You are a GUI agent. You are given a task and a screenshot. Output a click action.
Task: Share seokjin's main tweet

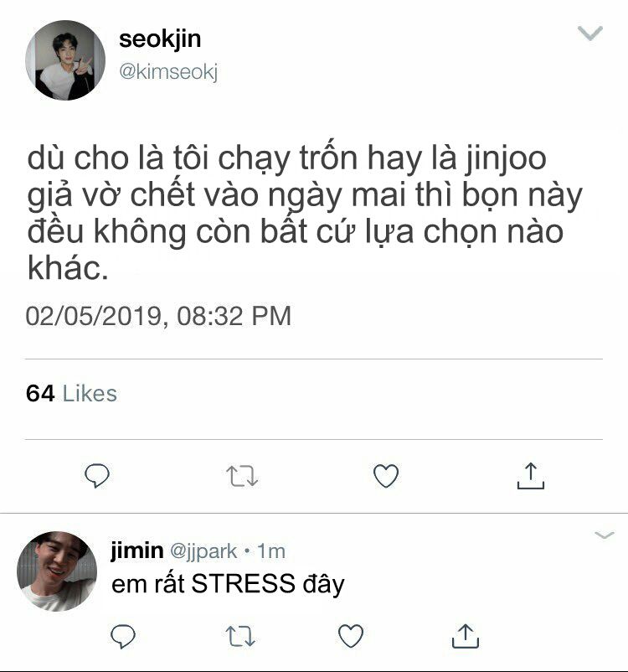[530, 476]
